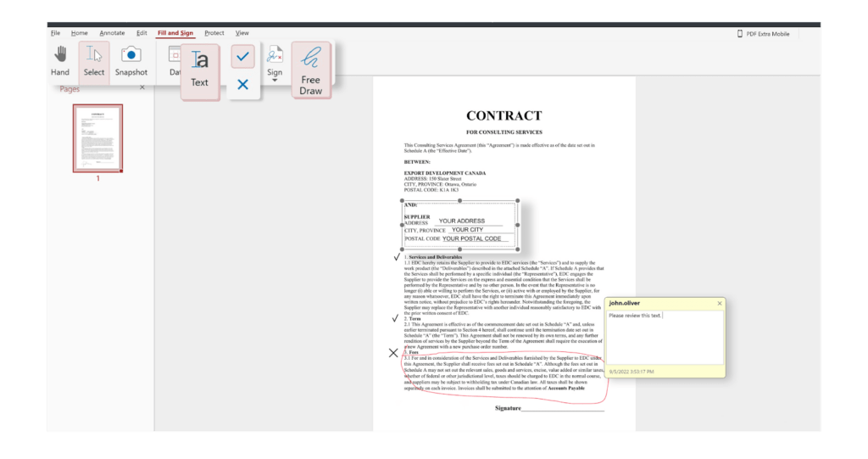Select the Hand tool

click(x=59, y=61)
